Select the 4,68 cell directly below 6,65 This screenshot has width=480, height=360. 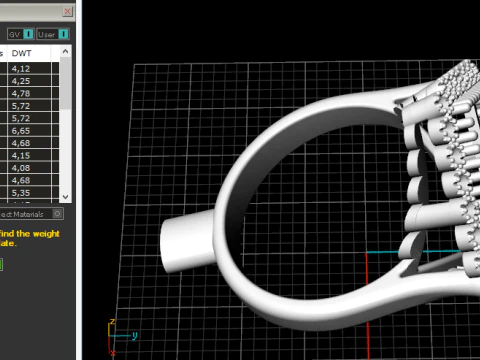29,143
